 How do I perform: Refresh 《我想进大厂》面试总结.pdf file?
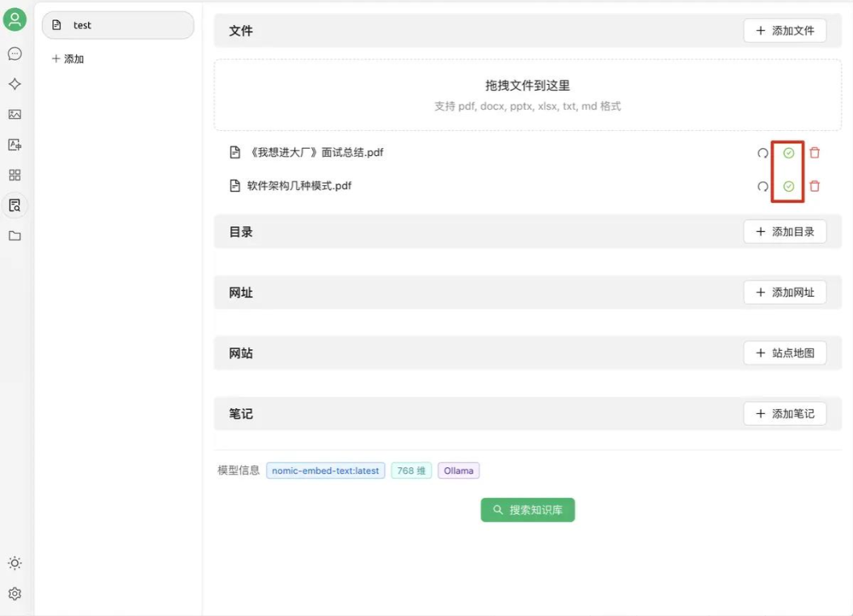tap(762, 153)
